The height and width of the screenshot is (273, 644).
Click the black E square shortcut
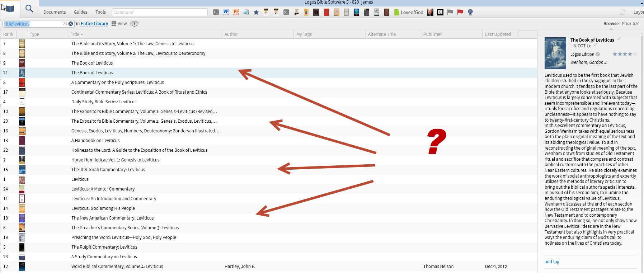point(440,12)
